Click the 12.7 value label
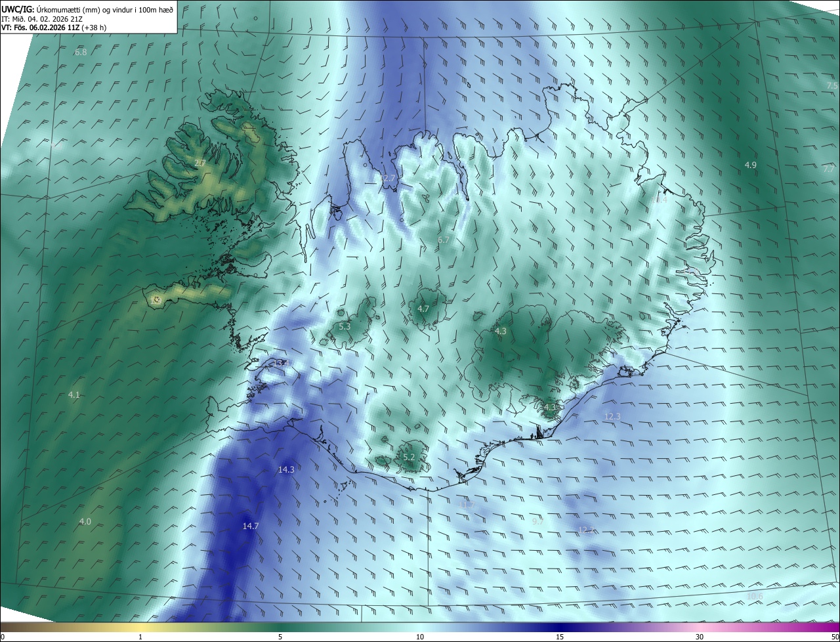Viewport: 840px width, 642px height. click(x=388, y=179)
